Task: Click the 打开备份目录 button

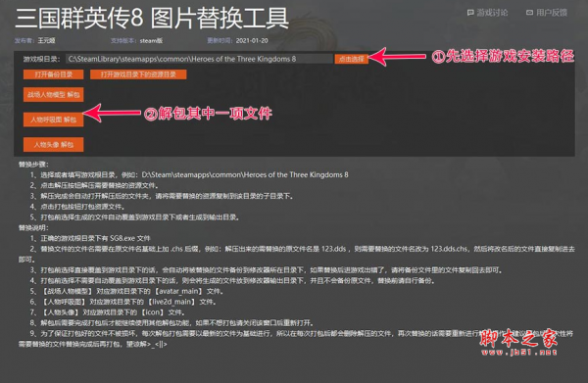Action: [x=53, y=74]
